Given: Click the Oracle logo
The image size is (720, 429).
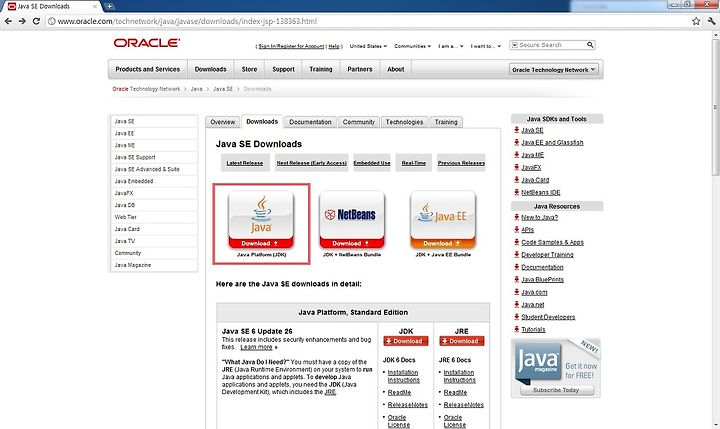Looking at the screenshot, I should (146, 43).
